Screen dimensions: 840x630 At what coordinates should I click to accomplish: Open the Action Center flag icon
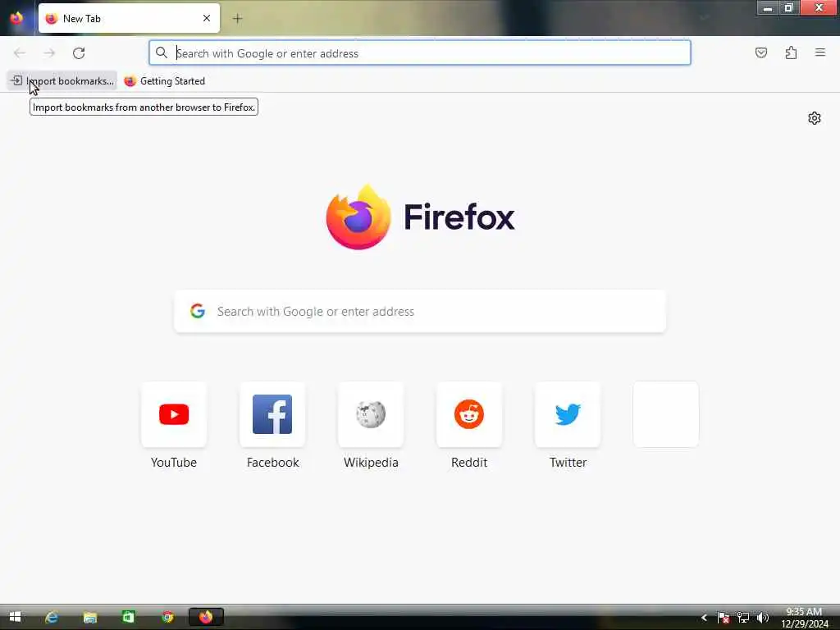click(724, 618)
